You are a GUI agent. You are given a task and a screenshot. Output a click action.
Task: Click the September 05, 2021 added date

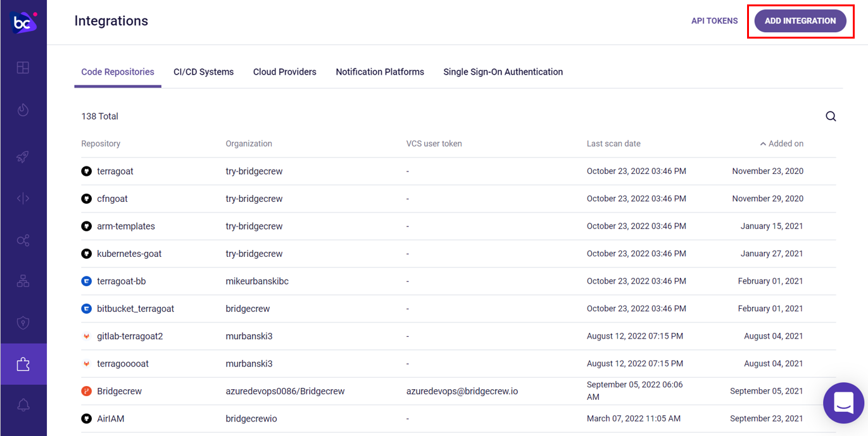[x=766, y=391]
